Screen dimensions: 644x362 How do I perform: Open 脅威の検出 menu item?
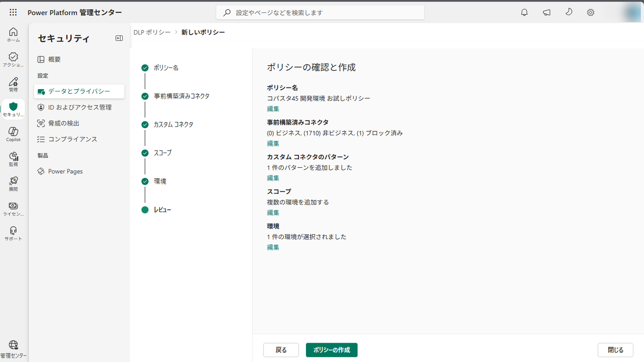coord(79,123)
